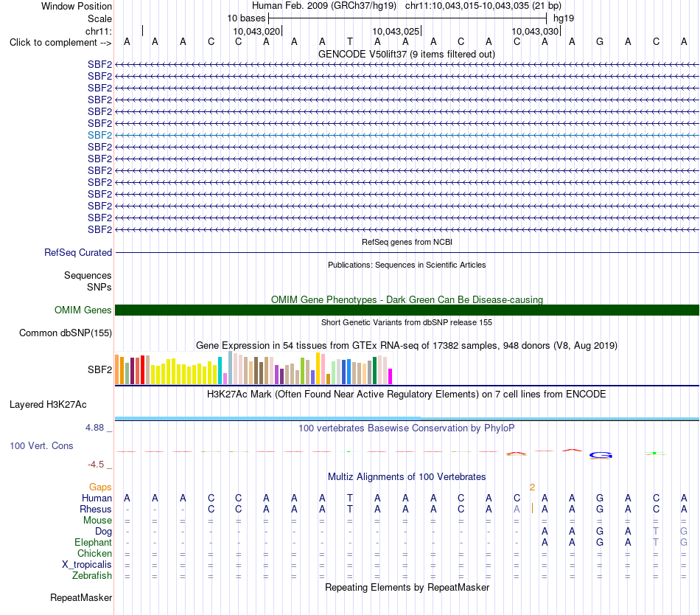Click the RepeatMasker track label
Image resolution: width=700 pixels, height=615 pixels.
(x=81, y=598)
